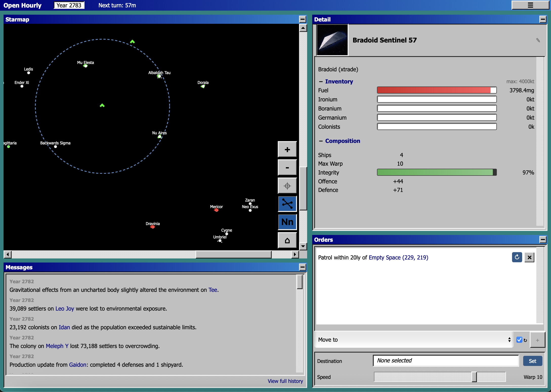Open the hamburger menu at top right
551x392 pixels.
coord(530,5)
